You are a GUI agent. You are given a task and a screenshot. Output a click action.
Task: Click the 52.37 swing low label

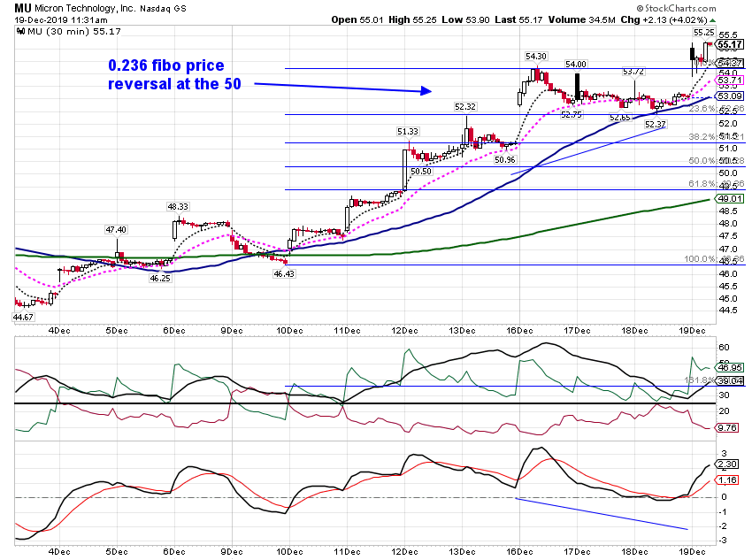pos(655,125)
